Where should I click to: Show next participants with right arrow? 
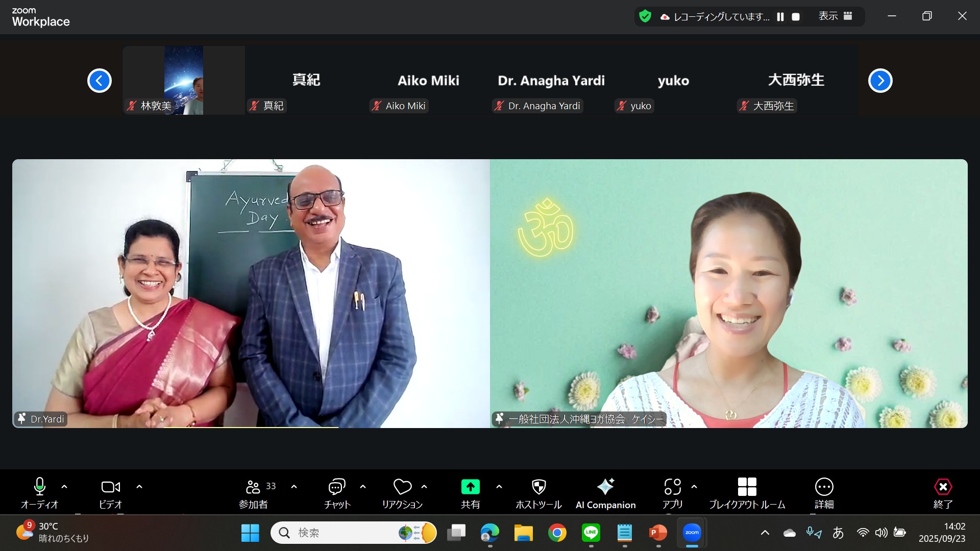(880, 81)
